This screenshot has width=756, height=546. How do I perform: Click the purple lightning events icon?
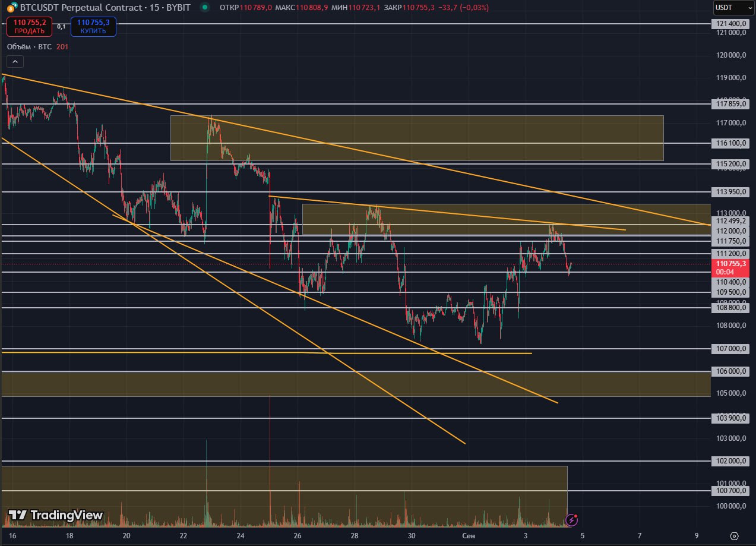pyautogui.click(x=572, y=520)
